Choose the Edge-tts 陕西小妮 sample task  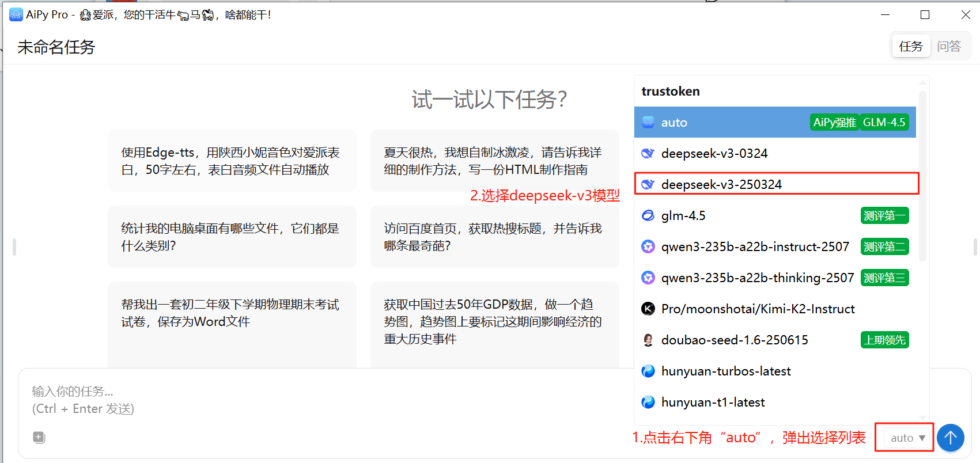232,161
